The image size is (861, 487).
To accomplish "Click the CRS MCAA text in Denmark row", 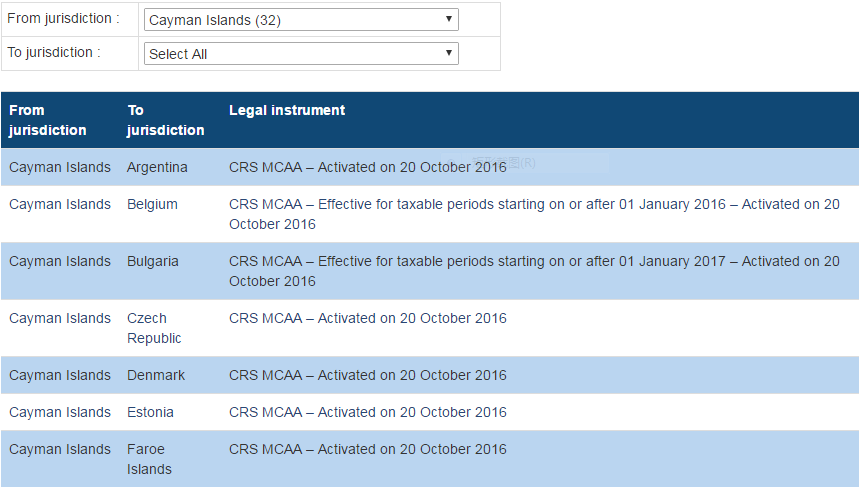I will coord(368,375).
